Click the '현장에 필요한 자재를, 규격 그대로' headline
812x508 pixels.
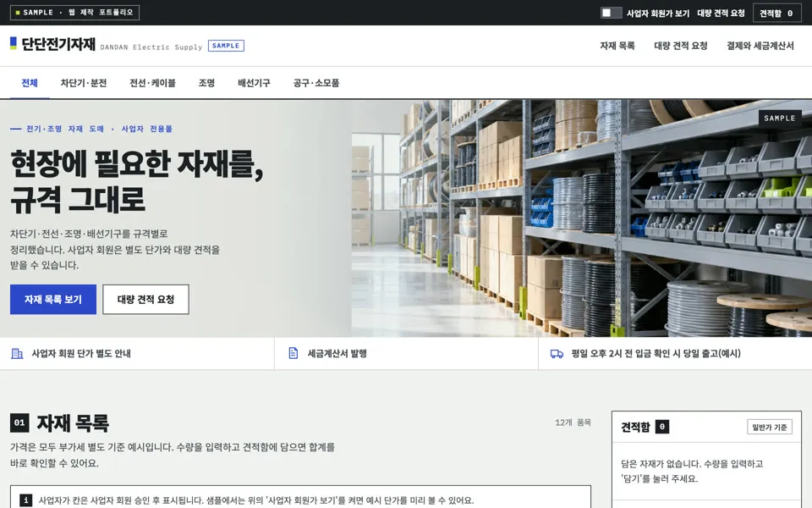[137, 181]
